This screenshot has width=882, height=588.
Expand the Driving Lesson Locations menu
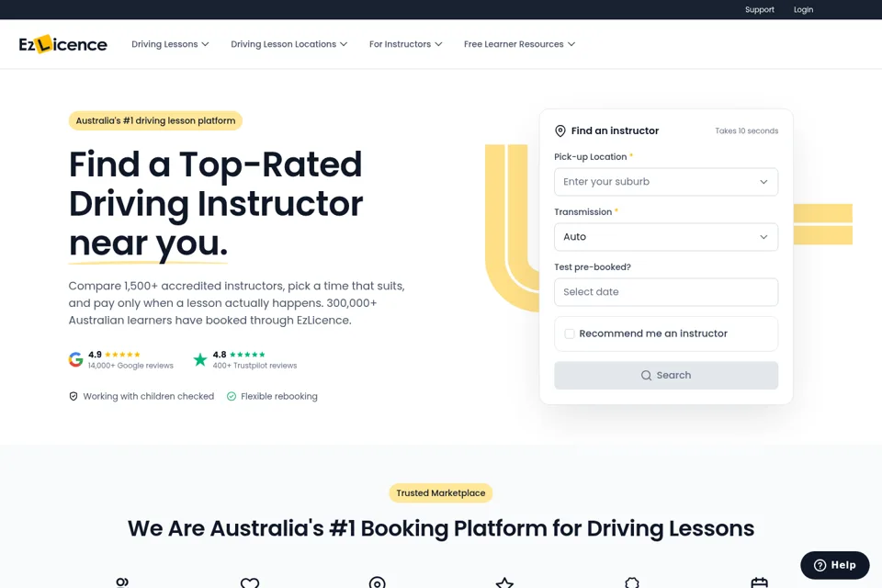[x=288, y=44]
